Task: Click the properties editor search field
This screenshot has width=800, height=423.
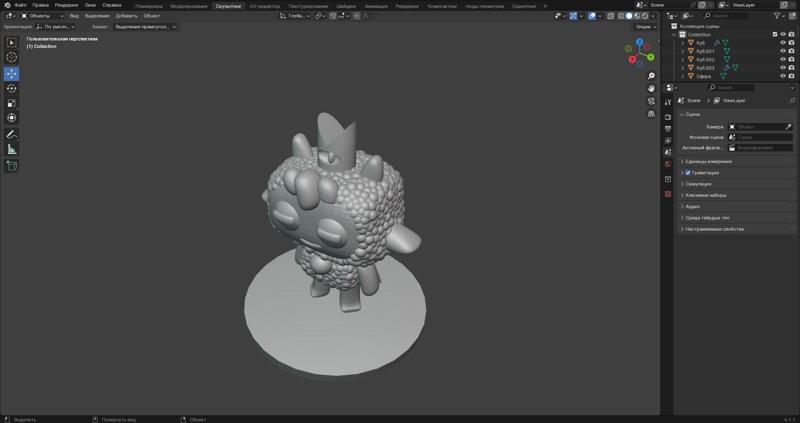Action: tap(731, 88)
